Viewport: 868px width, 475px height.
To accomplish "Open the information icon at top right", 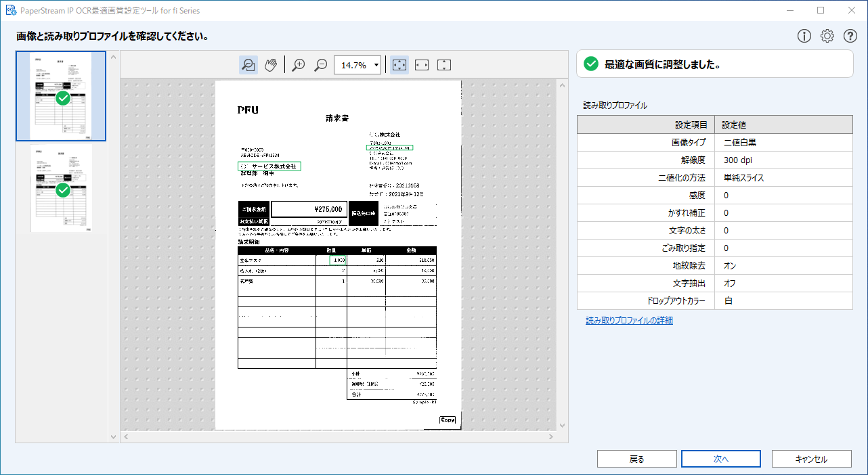I will [x=804, y=37].
